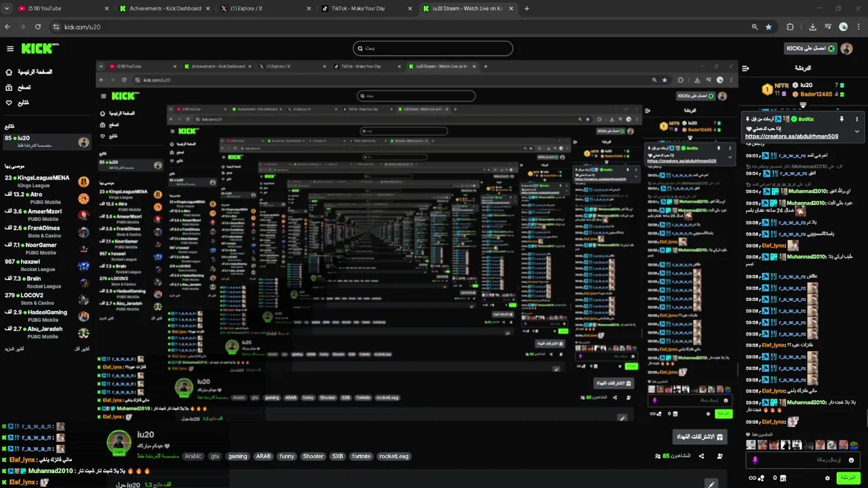Click the purple microphone icon in chat input

pos(755,460)
